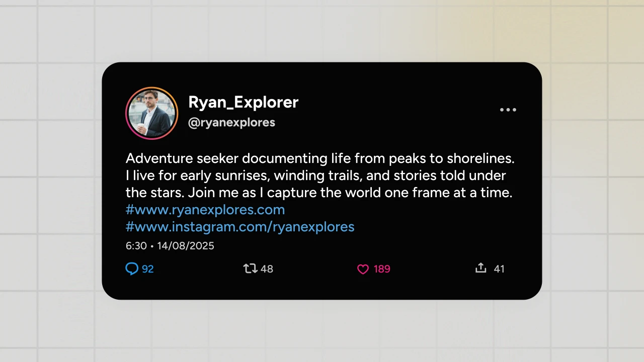Screen dimensions: 644x362
Task: Open the three-dot more options menu
Action: click(508, 110)
